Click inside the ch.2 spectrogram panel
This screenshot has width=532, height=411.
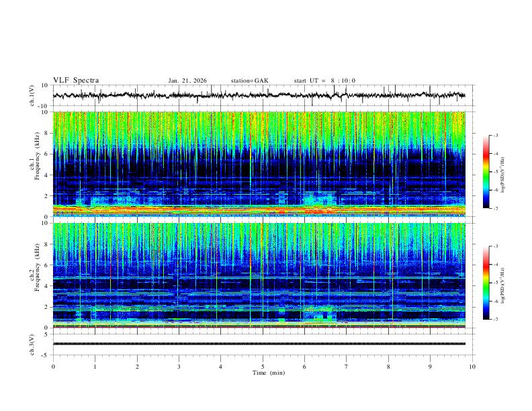(x=259, y=275)
